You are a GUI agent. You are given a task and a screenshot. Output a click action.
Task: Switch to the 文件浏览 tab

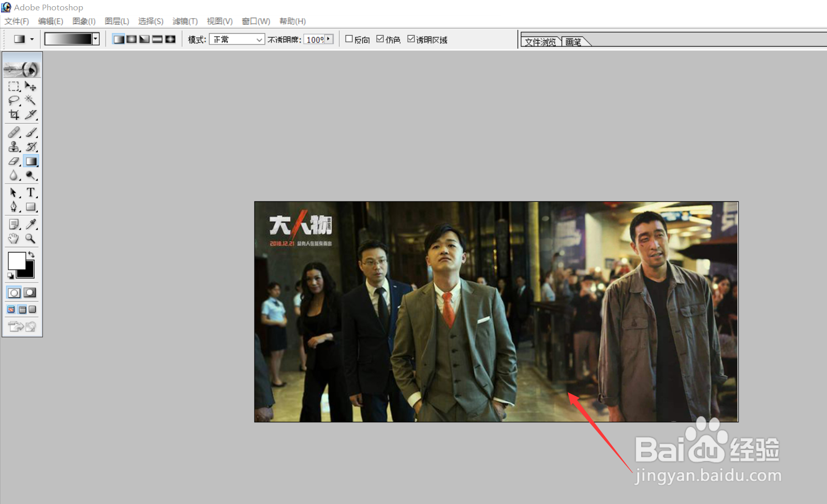coord(540,42)
